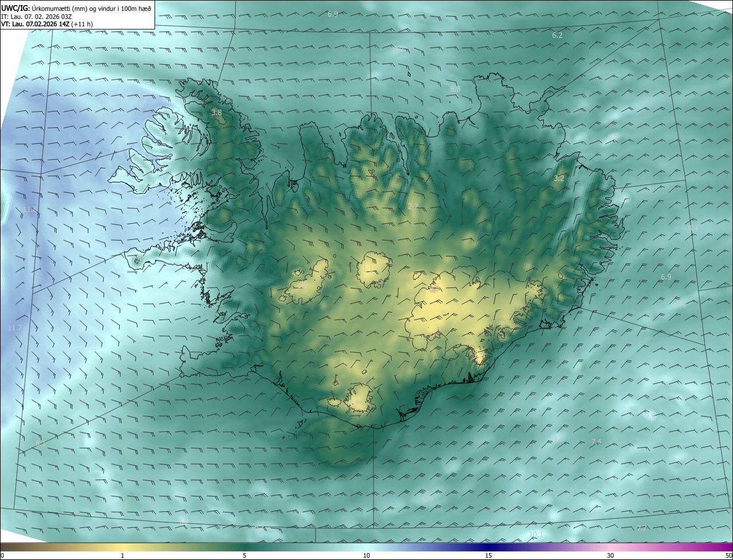This screenshot has height=560, width=733.
Task: Click the 2.2 value in north Iceland
Action: tap(413, 206)
